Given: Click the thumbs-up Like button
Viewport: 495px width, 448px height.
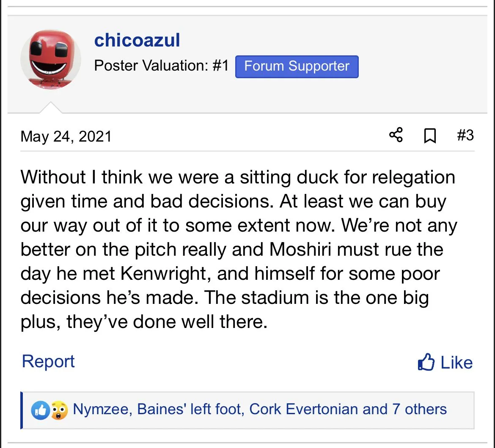Looking at the screenshot, I should (x=445, y=363).
